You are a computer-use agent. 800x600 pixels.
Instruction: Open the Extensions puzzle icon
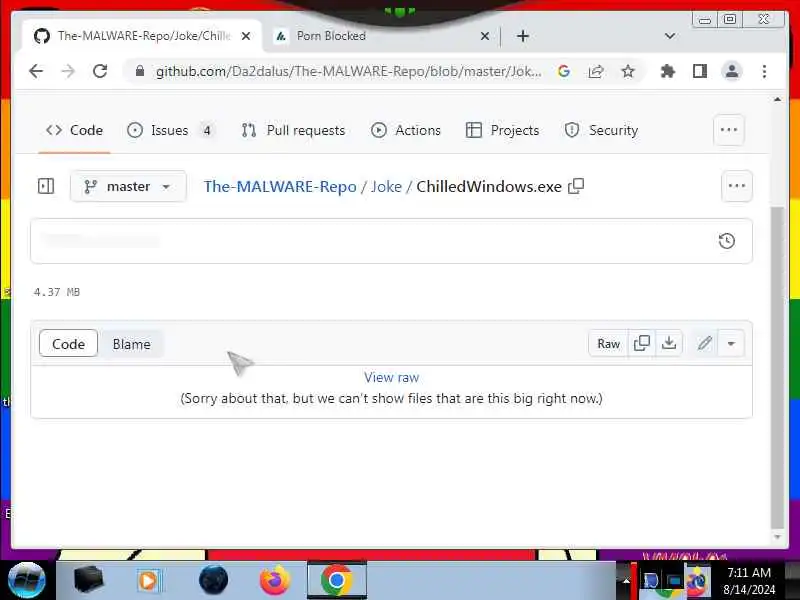tap(668, 71)
